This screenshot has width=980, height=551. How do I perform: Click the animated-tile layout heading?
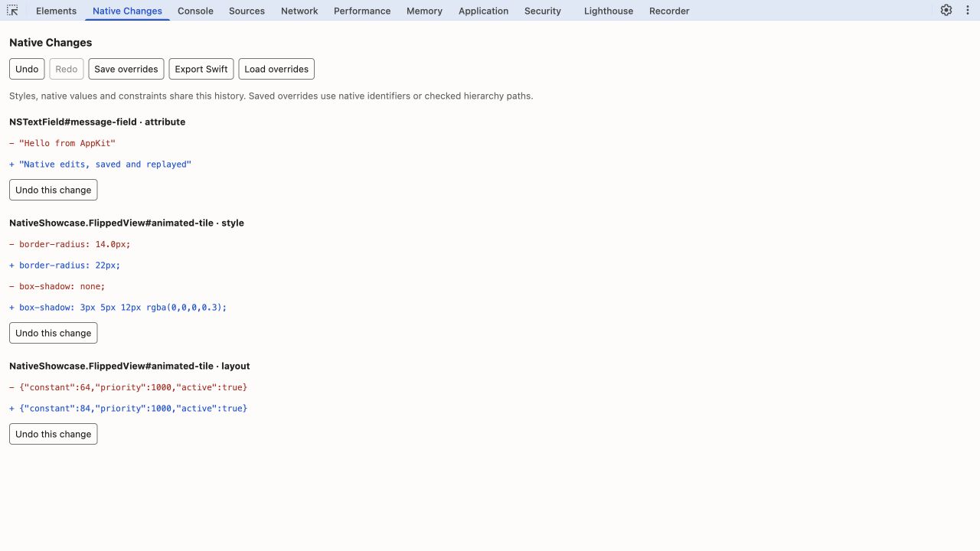coord(129,366)
